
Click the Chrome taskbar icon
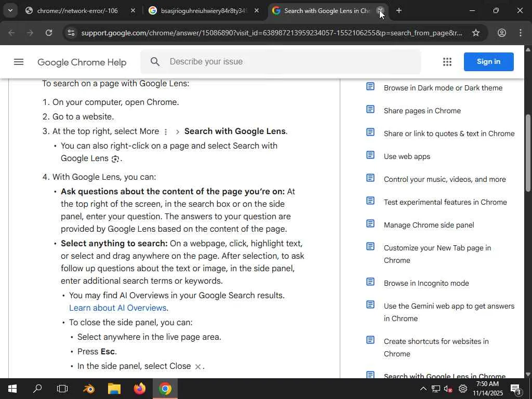click(165, 389)
